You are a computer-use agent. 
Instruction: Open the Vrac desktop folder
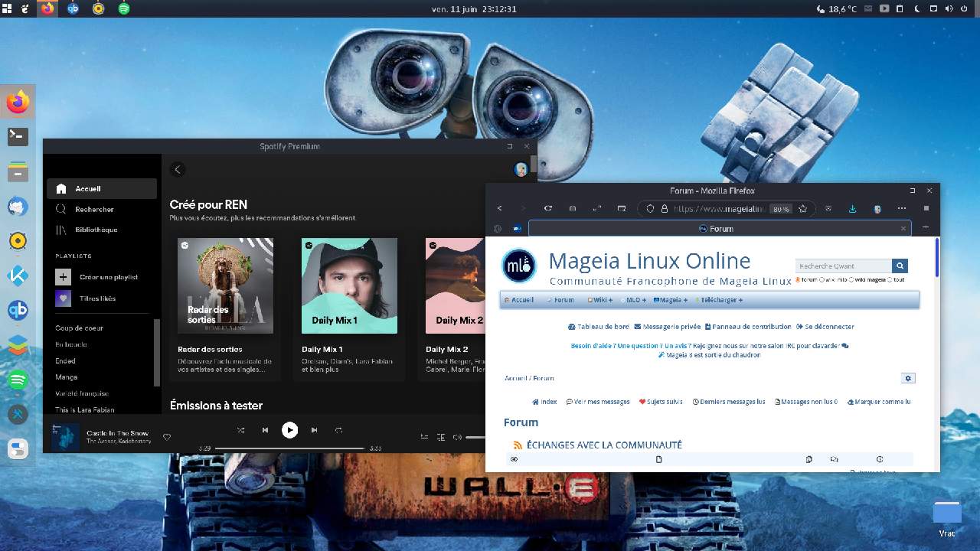pos(947,519)
